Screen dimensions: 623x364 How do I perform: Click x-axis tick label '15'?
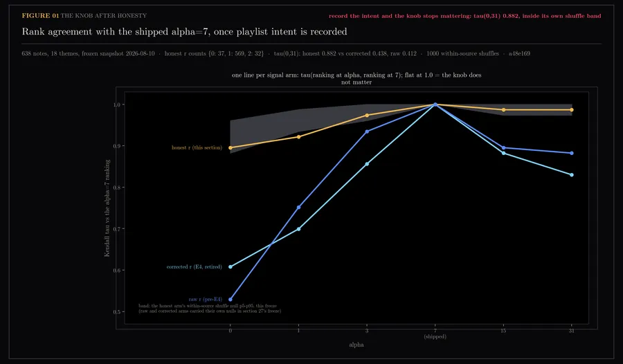tap(503, 331)
